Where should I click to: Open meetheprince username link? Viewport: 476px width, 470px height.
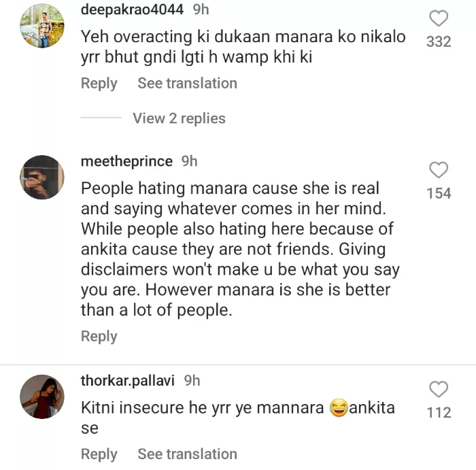[126, 161]
